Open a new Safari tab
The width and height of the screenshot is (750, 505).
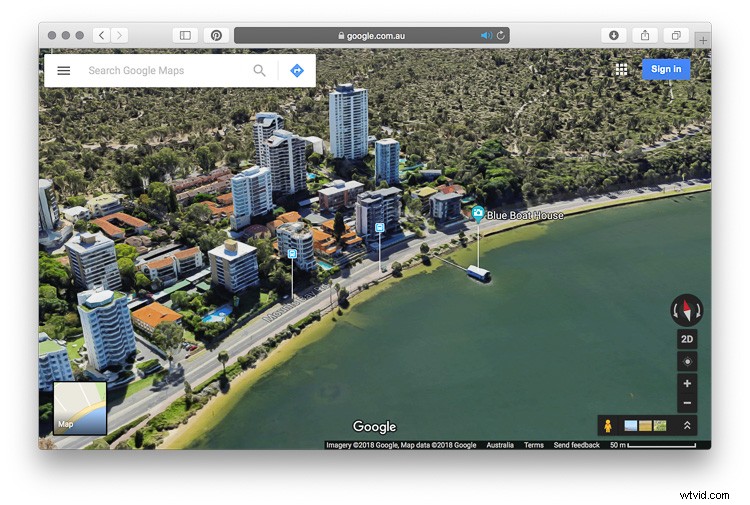pos(703,40)
